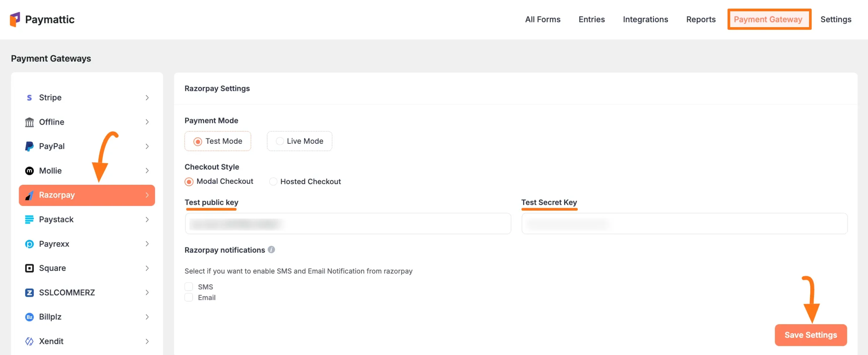The image size is (868, 355).
Task: Select the Paystack gateway icon
Action: tap(29, 219)
